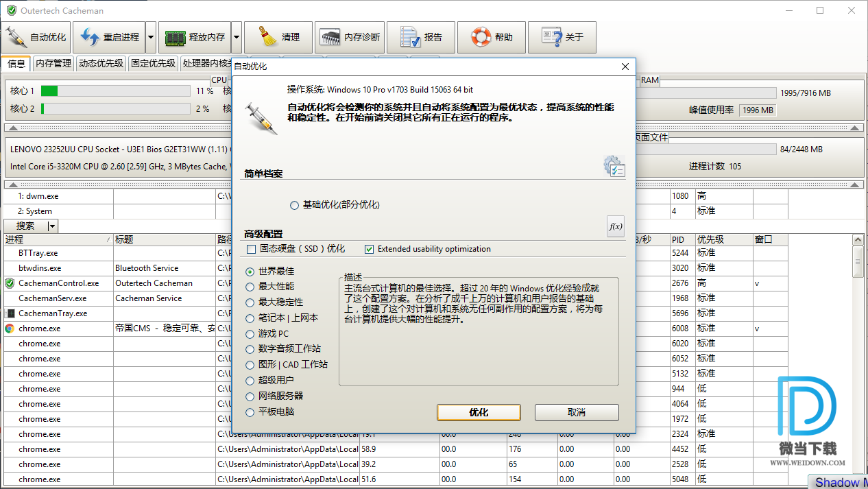
Task: Click the Cleanup (清理) broom button
Action: (278, 37)
